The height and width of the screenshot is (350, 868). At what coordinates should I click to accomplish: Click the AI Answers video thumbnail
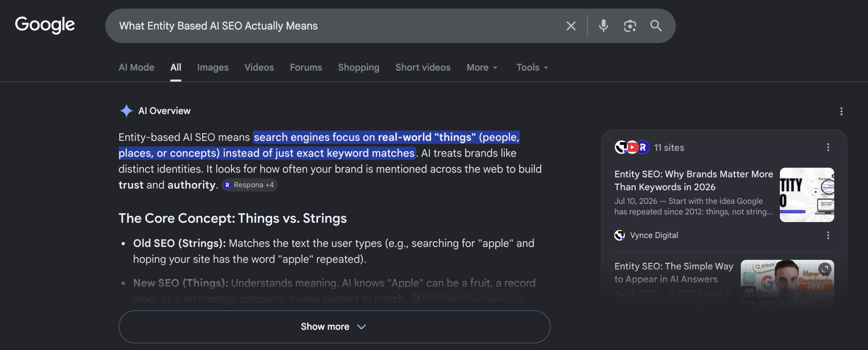[x=787, y=284]
